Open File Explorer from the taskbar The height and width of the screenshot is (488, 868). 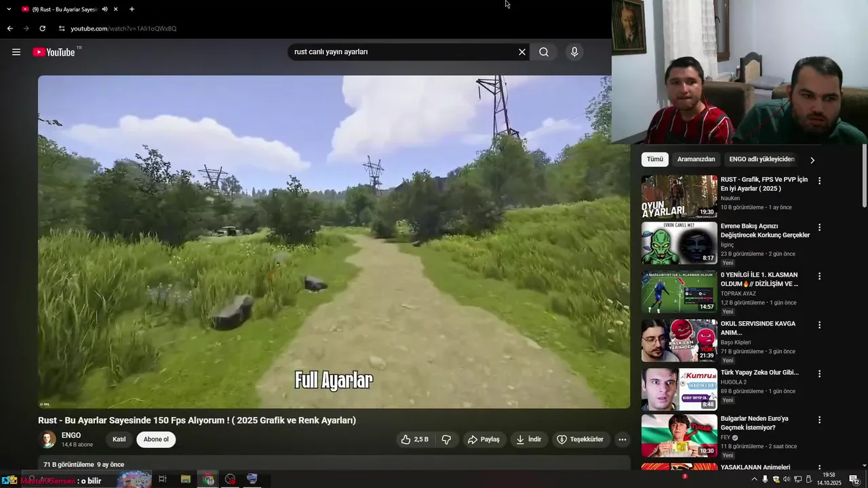(x=186, y=479)
